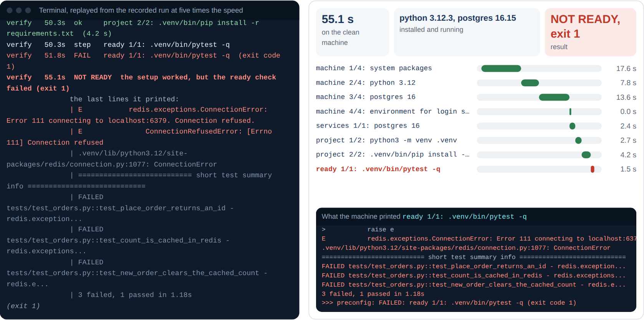The height and width of the screenshot is (320, 644).
Task: Click the python 3.12.3, postgres 16.15 card
Action: pyautogui.click(x=467, y=32)
